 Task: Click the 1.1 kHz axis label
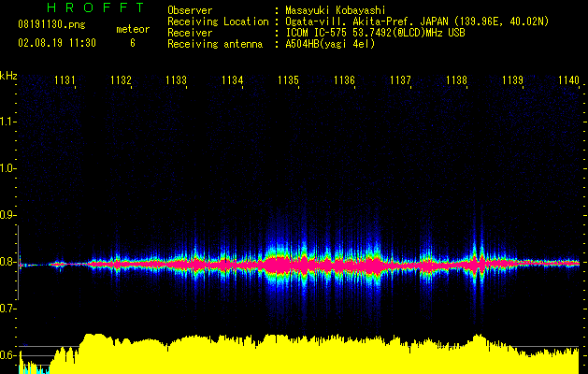tap(7, 122)
